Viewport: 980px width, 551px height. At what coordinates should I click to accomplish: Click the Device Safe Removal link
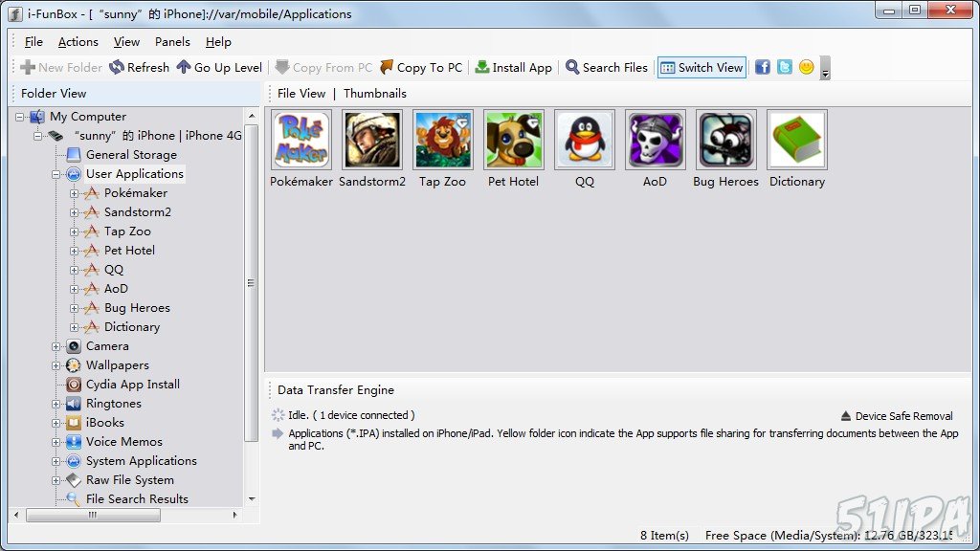pyautogui.click(x=903, y=416)
